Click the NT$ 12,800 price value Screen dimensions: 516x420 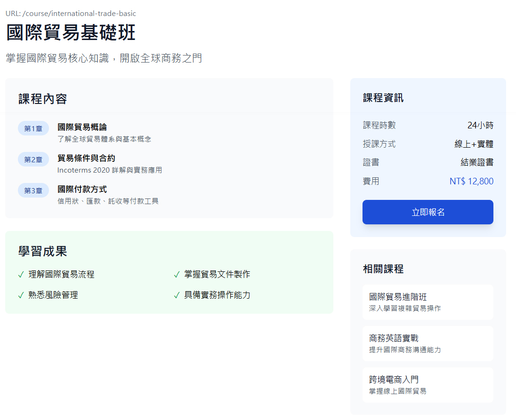[471, 181]
